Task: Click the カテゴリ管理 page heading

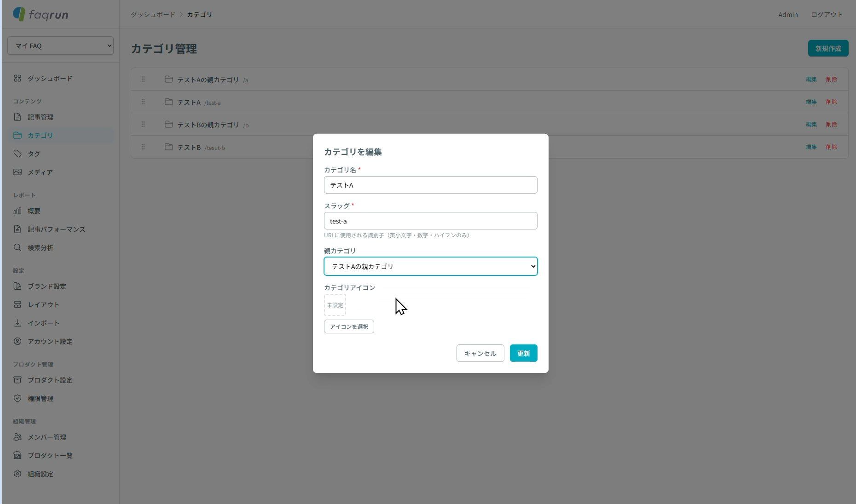Action: (164, 49)
